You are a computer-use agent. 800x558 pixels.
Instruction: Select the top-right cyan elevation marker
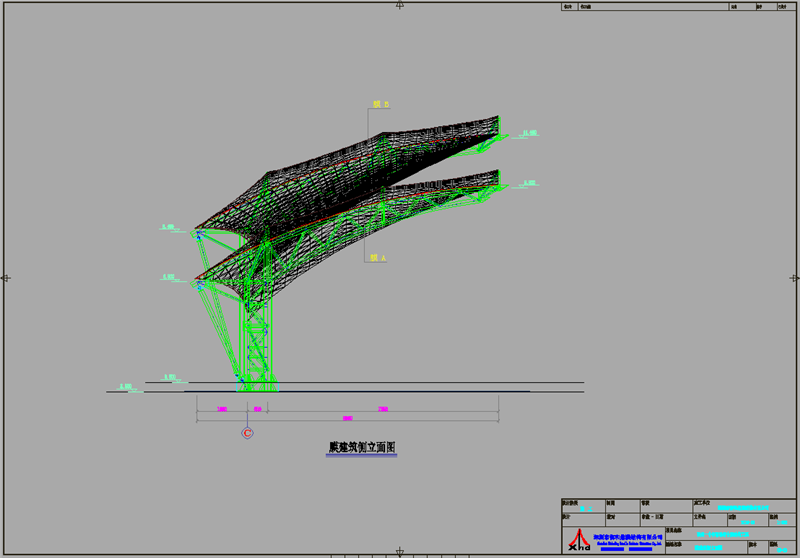point(529,133)
